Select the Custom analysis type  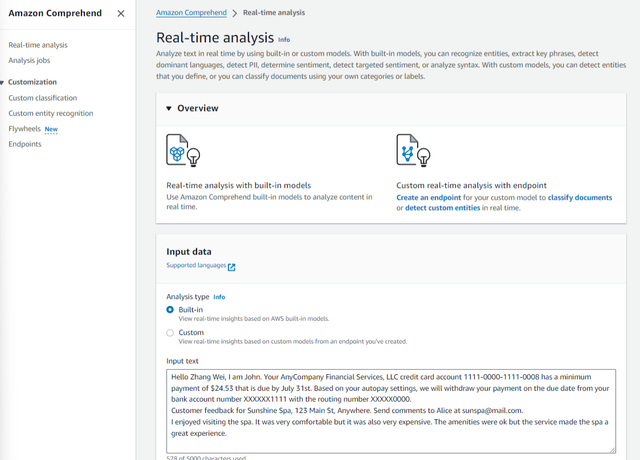(x=170, y=333)
